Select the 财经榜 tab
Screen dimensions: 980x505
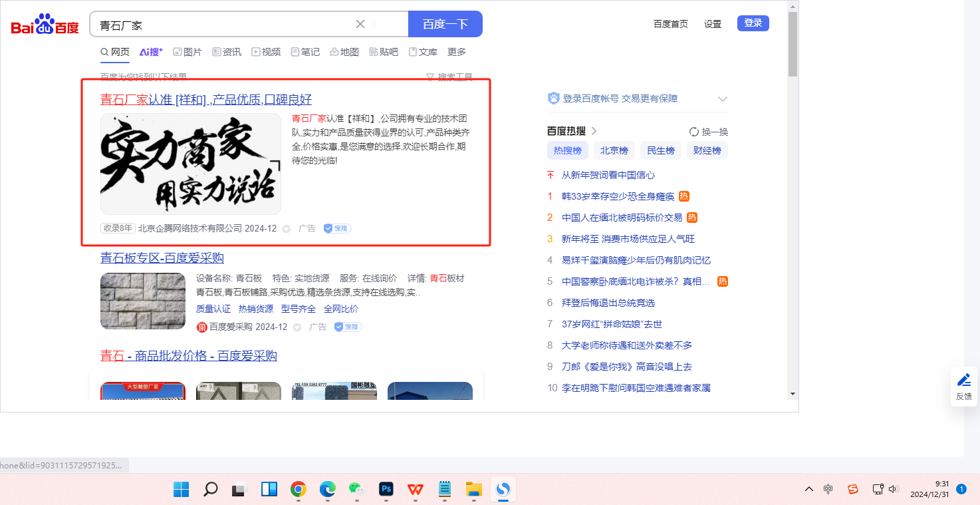coord(707,150)
